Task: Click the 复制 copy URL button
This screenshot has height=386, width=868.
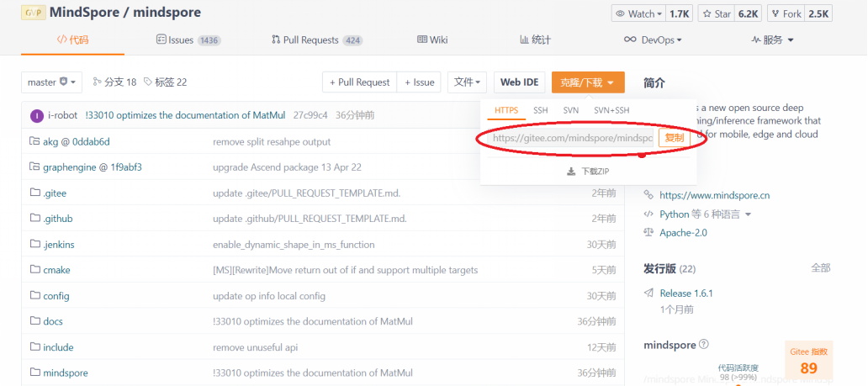Action: (x=674, y=138)
